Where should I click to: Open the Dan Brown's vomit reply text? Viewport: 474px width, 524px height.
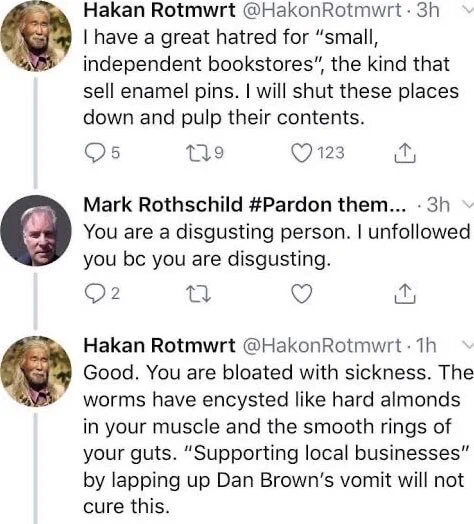point(278,439)
